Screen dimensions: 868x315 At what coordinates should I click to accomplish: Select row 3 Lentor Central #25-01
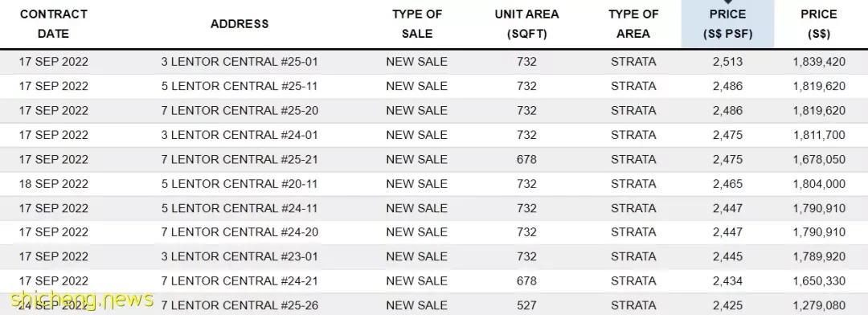(x=434, y=62)
